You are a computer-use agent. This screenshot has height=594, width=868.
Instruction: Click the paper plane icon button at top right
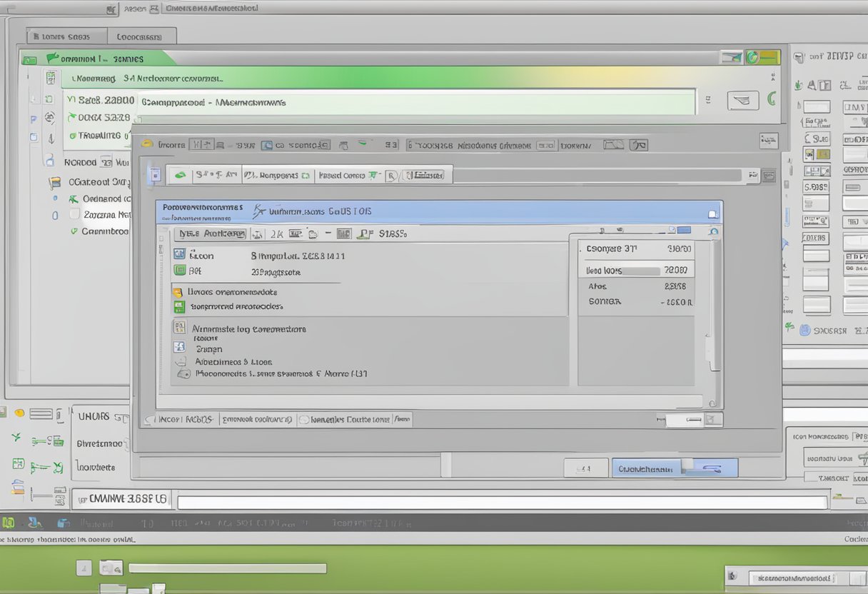pos(742,101)
